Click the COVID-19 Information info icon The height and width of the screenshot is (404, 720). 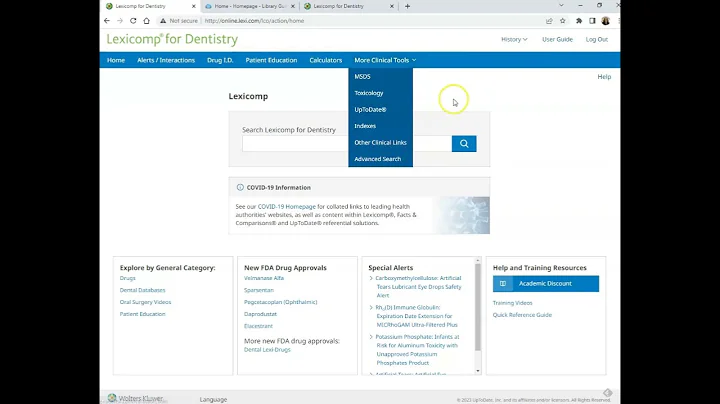click(x=240, y=187)
